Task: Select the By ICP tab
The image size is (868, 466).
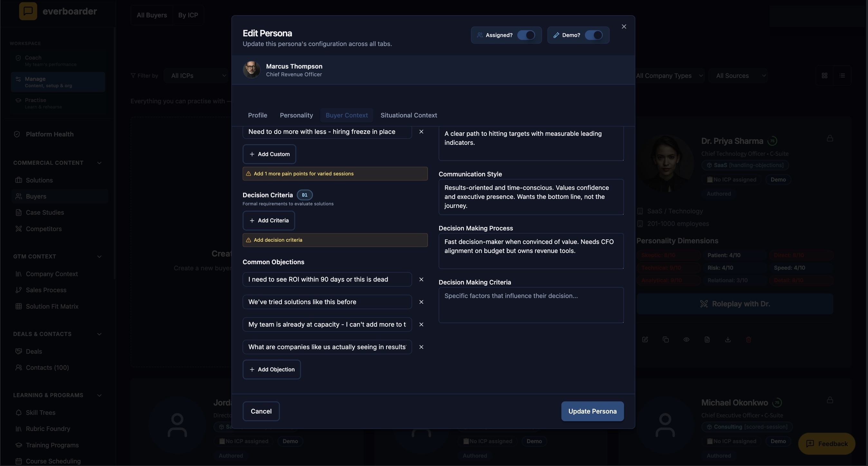Action: pyautogui.click(x=188, y=15)
